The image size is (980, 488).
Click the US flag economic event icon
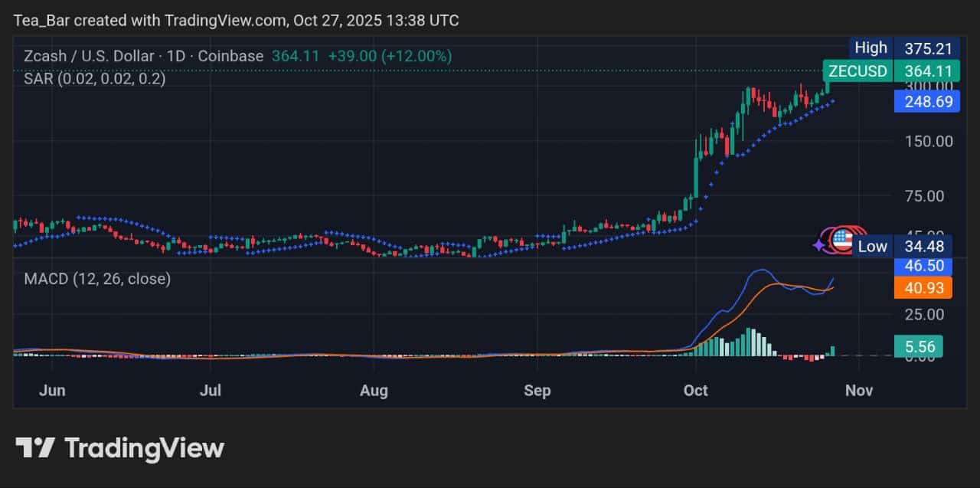841,241
